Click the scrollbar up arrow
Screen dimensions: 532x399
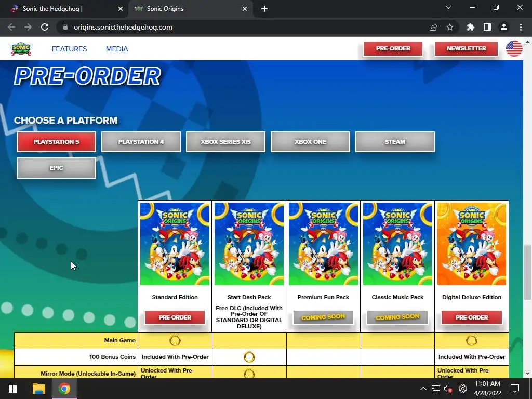point(527,42)
